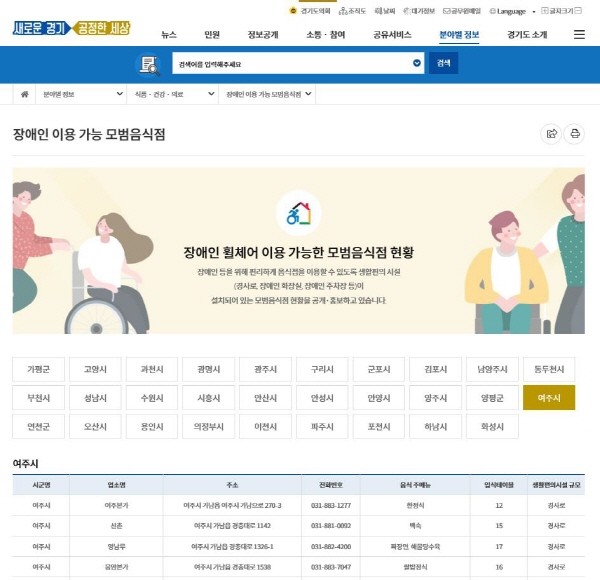Open the 뉴스 menu
Screen dimensions: 600x580
tap(169, 34)
